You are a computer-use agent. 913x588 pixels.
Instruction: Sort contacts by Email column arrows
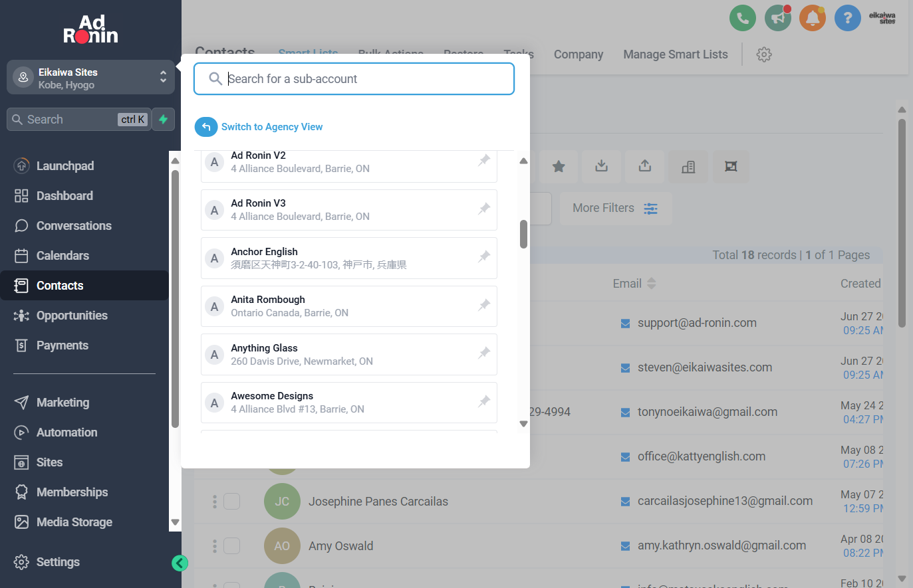(652, 284)
